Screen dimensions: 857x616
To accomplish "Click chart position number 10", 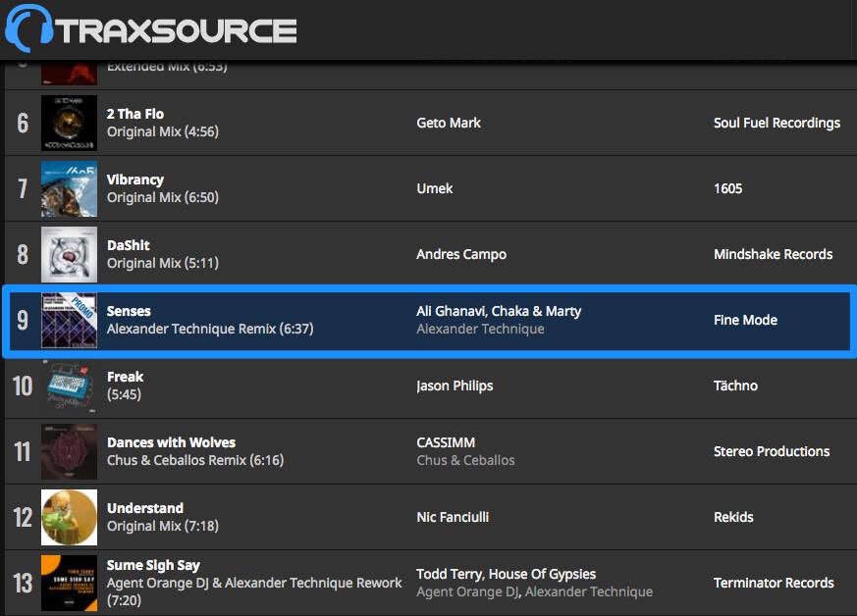I will pyautogui.click(x=23, y=386).
